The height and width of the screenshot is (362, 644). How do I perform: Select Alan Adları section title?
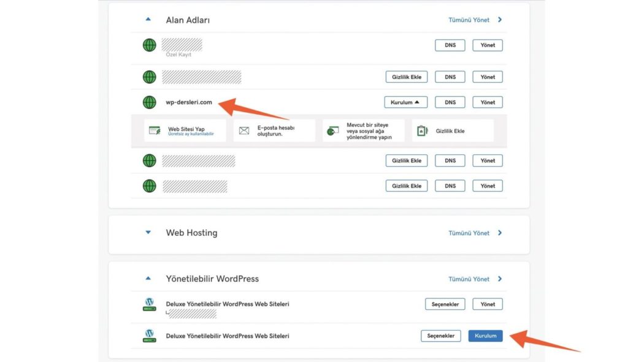pos(188,20)
